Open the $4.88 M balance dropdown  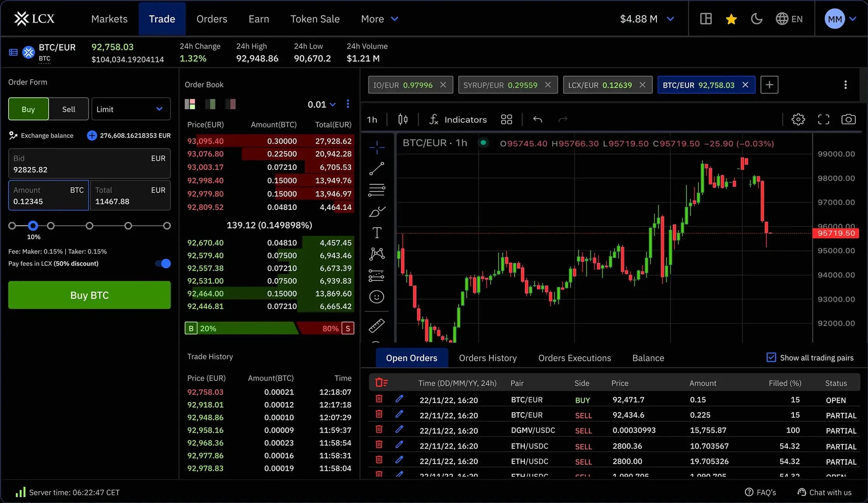[x=648, y=19]
